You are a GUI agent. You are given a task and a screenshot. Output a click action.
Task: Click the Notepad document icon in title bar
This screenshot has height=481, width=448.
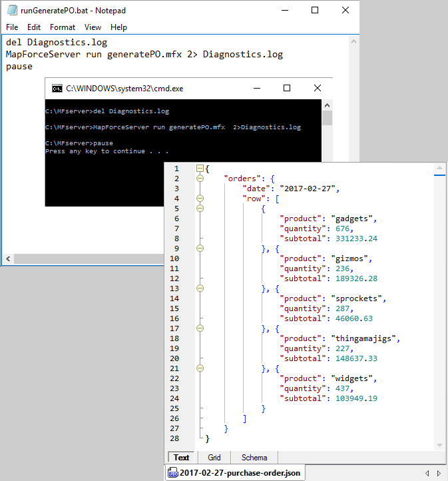[x=12, y=10]
